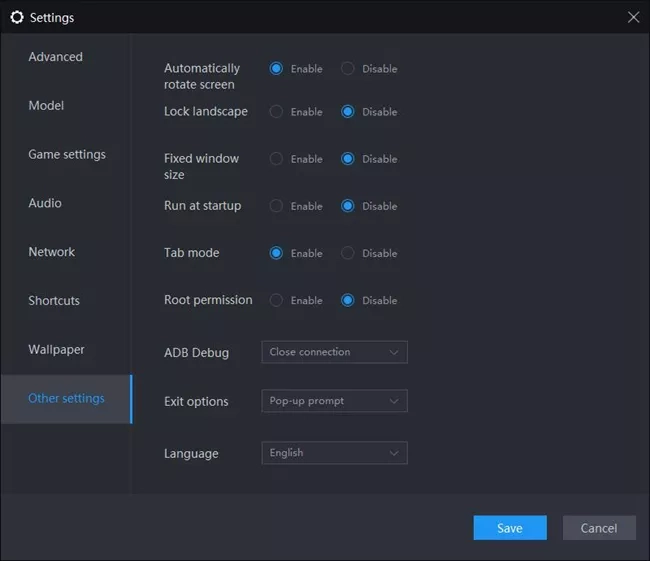Open the ADB Debug dropdown
The image size is (650, 561).
pos(334,352)
